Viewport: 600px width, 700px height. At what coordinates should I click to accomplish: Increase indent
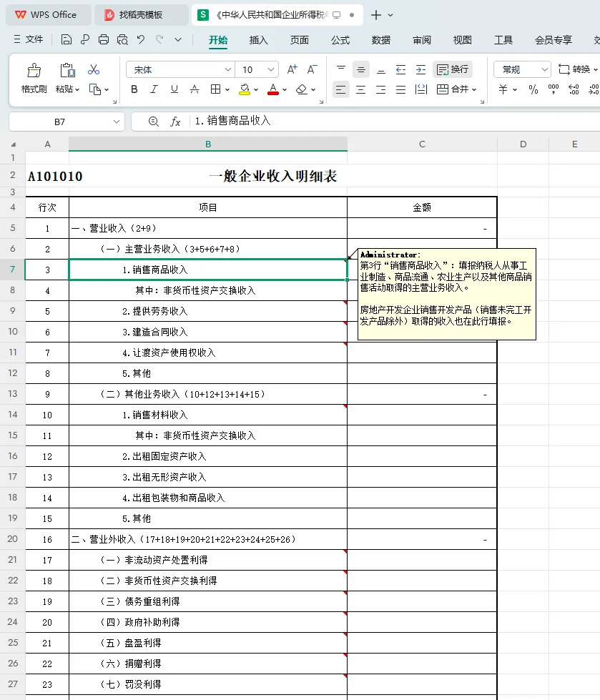click(421, 69)
